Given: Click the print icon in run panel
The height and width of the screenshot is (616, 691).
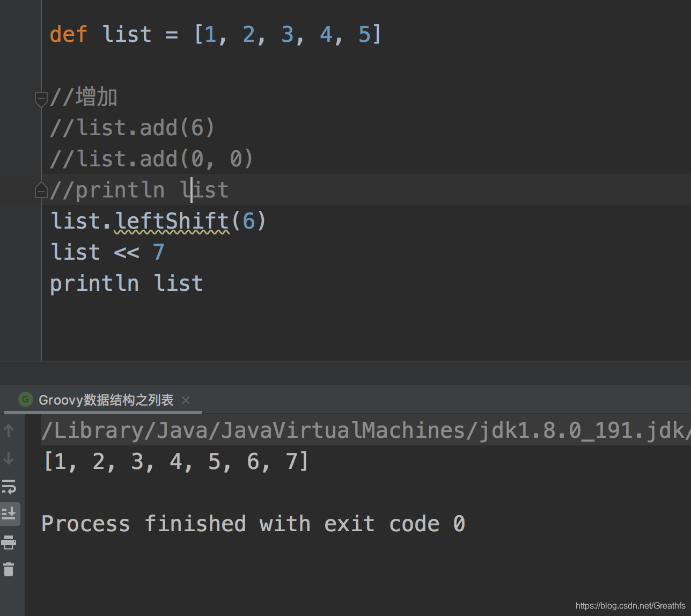Looking at the screenshot, I should point(9,542).
